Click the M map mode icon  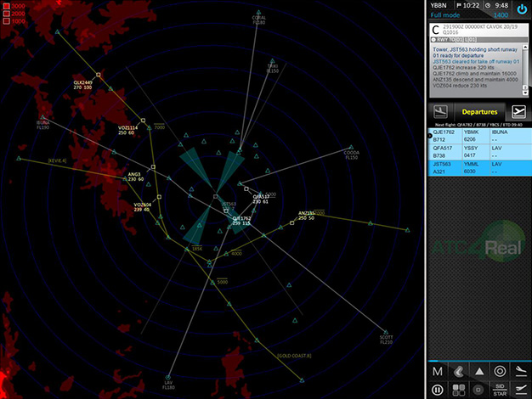tap(437, 371)
